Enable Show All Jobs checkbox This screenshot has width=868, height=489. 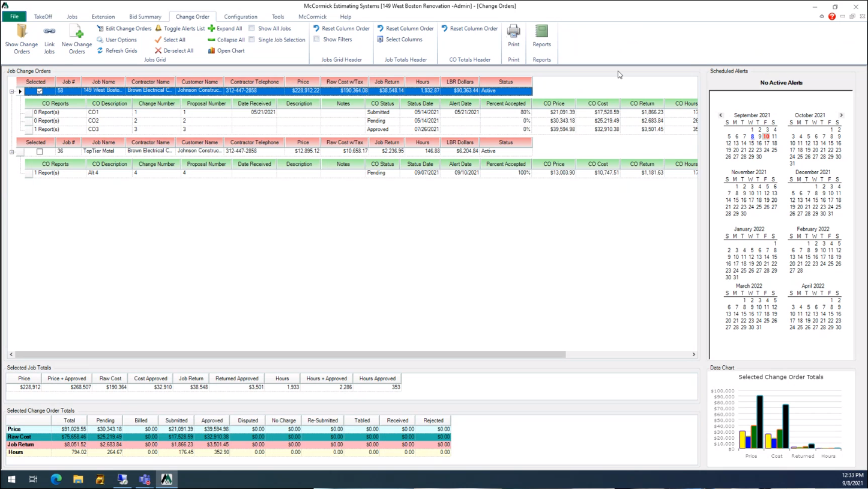(252, 28)
